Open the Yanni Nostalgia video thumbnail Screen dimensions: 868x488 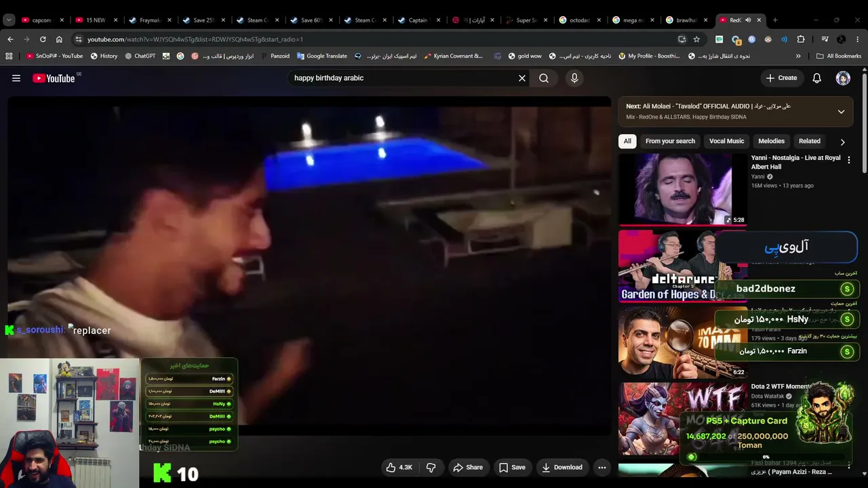click(683, 189)
